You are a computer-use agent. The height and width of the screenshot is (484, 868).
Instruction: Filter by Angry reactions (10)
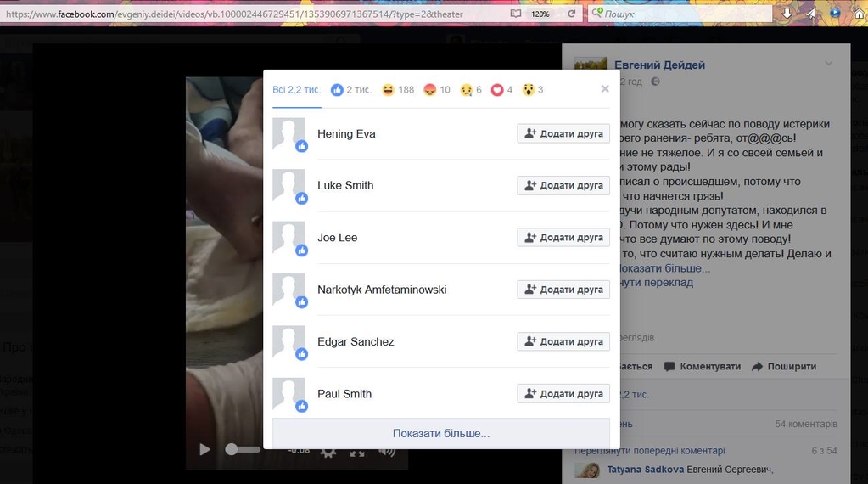(x=436, y=89)
